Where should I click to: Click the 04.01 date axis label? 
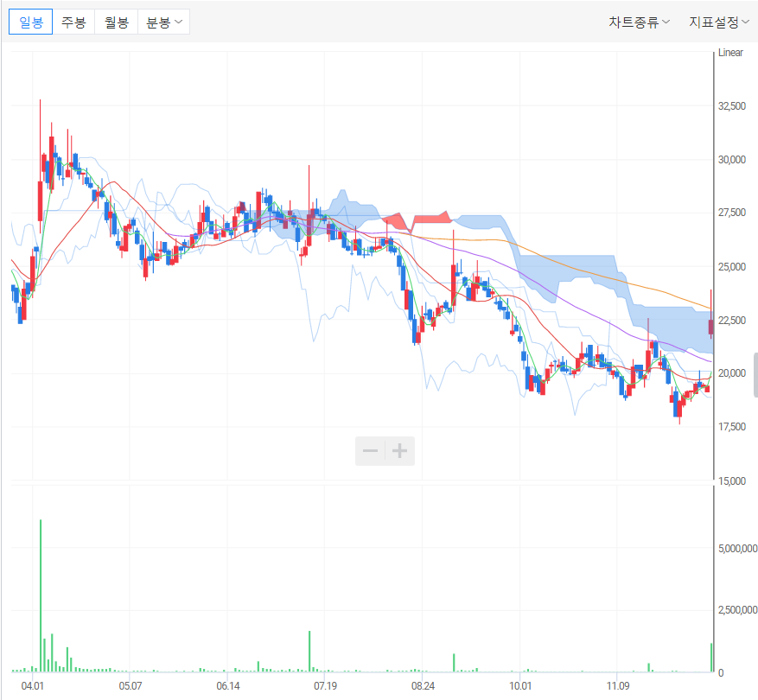pos(32,686)
